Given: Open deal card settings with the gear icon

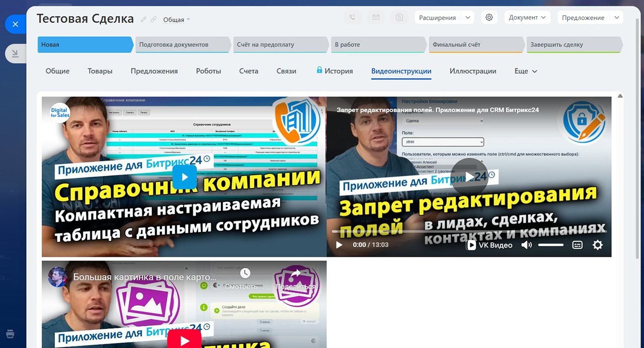Looking at the screenshot, I should pos(489,17).
